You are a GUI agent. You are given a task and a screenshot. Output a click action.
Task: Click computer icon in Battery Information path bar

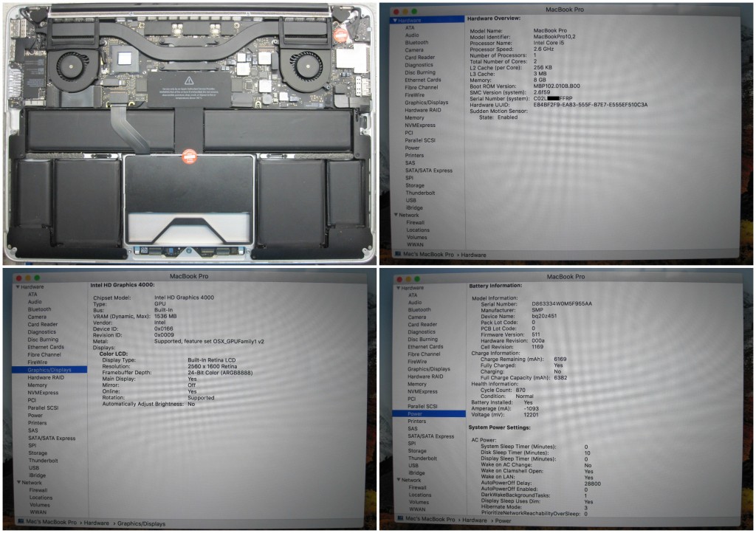pos(399,520)
